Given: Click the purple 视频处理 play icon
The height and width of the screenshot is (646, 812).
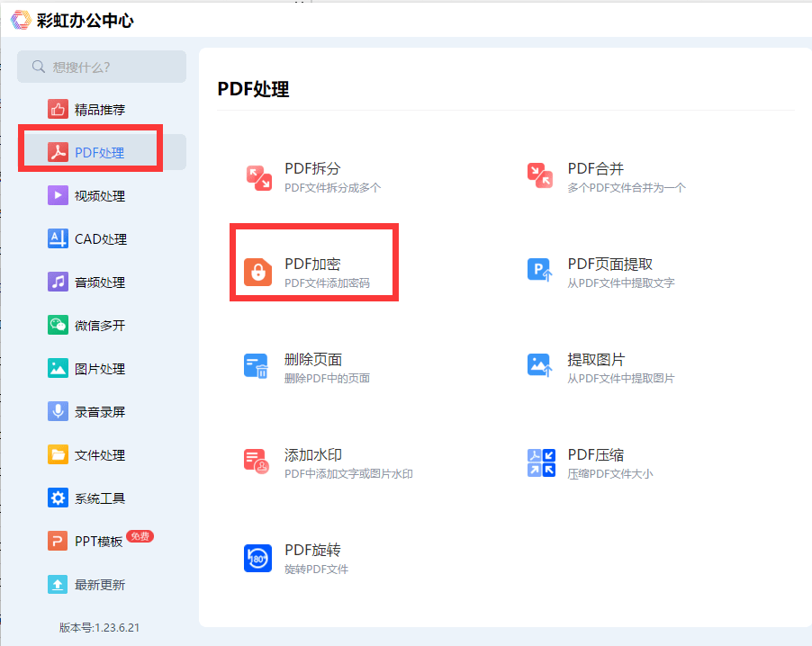Looking at the screenshot, I should [58, 195].
